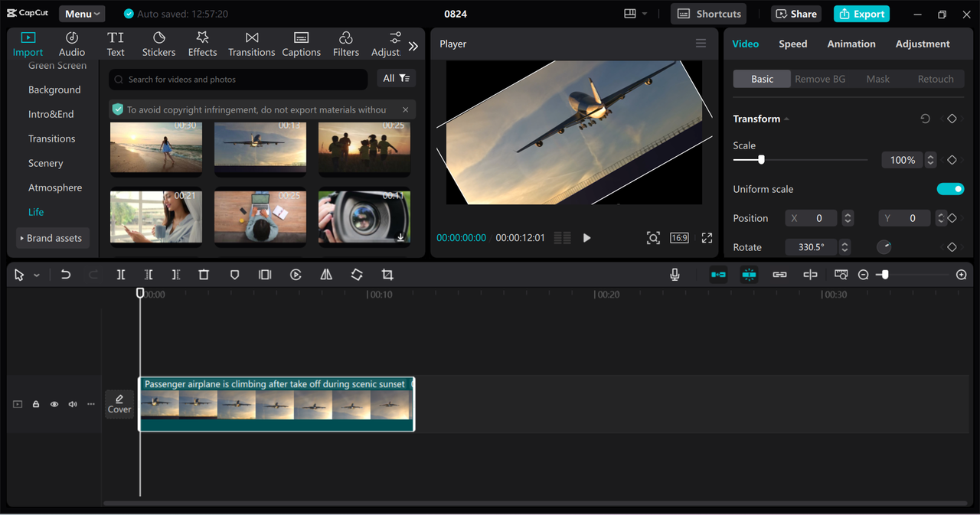980x515 pixels.
Task: Dismiss the copyright infringement notice
Action: (405, 109)
